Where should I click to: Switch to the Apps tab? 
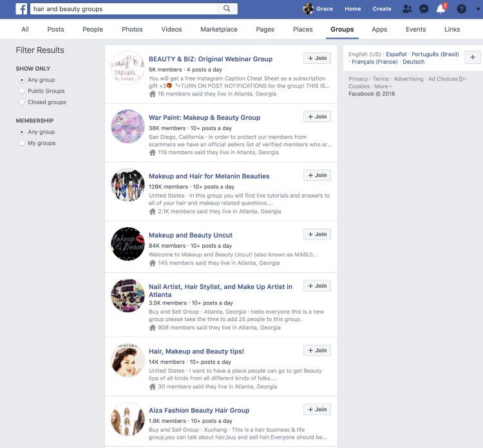point(379,29)
